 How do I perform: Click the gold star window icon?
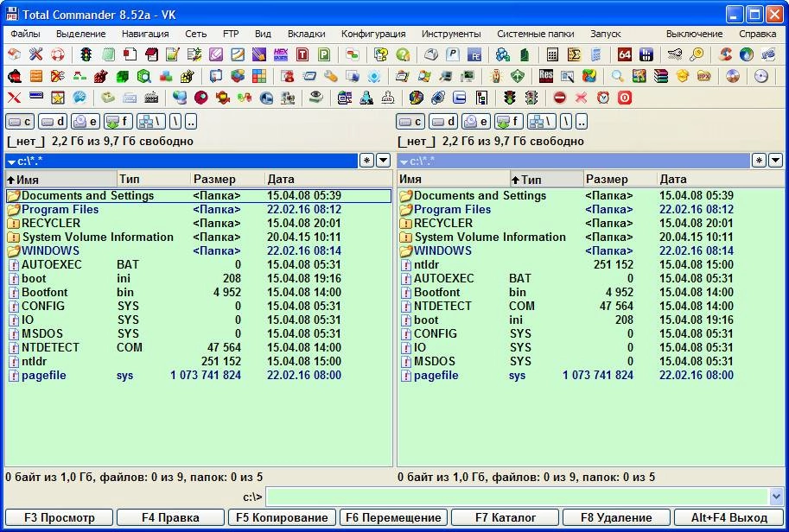57,98
